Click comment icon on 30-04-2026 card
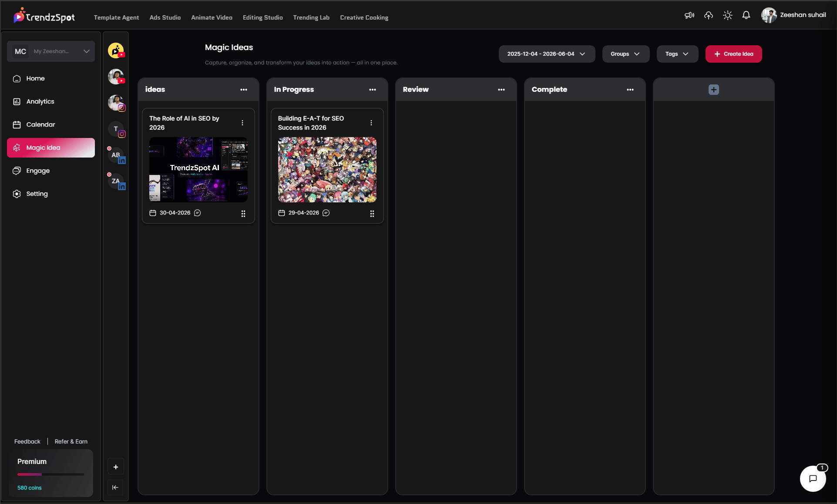 click(x=197, y=213)
